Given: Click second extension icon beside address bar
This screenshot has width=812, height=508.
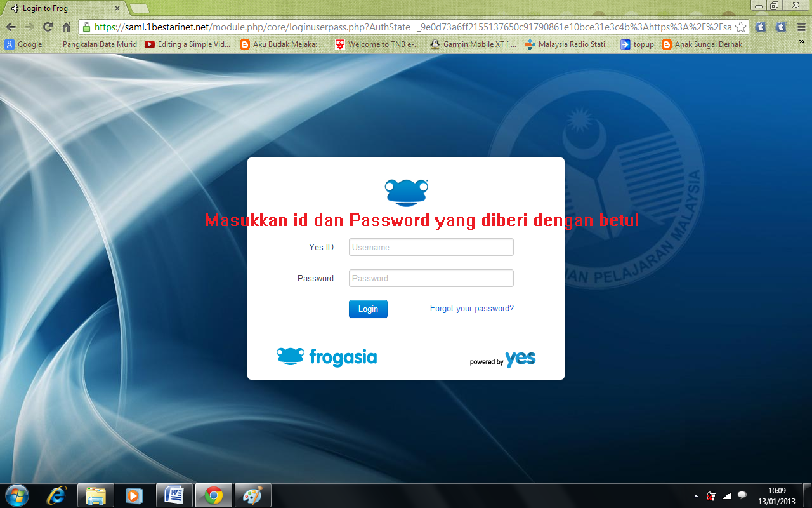Looking at the screenshot, I should tap(781, 27).
